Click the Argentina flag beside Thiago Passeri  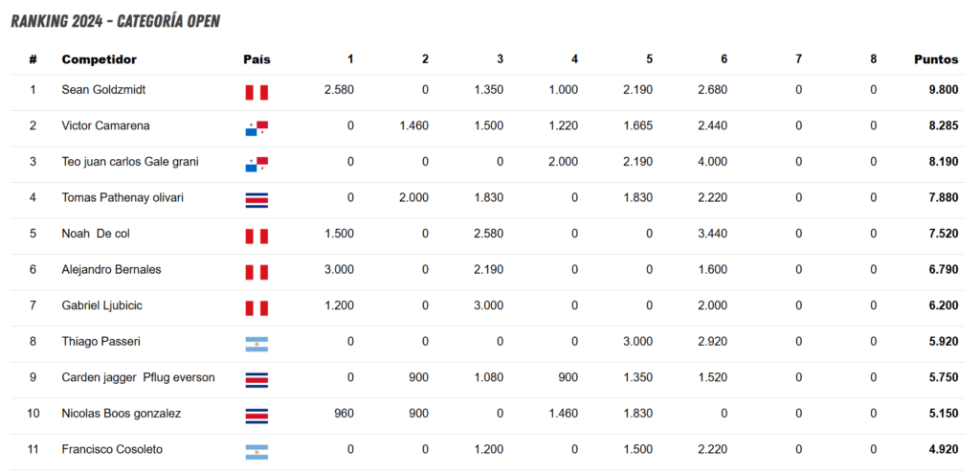[256, 344]
